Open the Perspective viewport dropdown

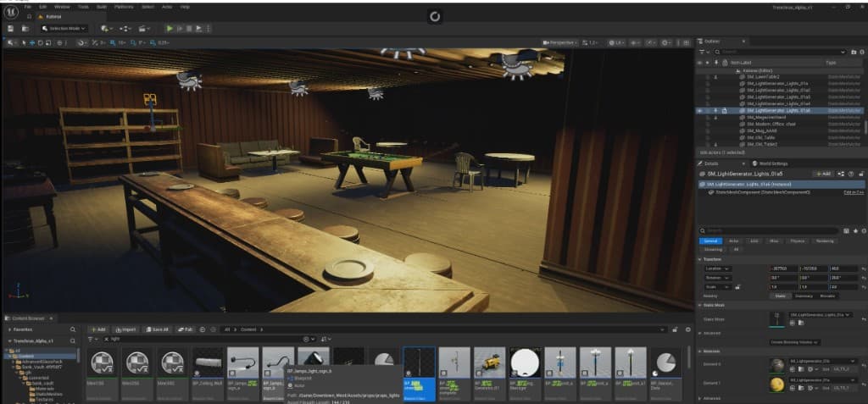[x=560, y=42]
